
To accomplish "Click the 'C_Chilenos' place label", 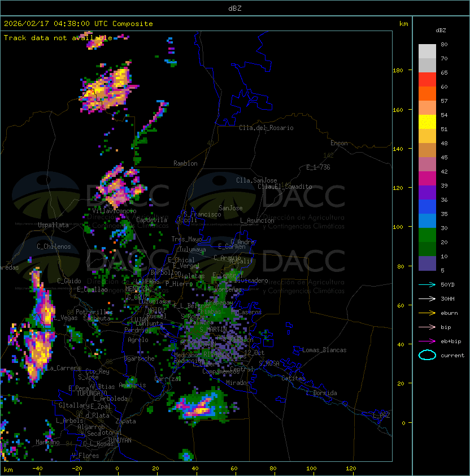I will coord(54,246).
